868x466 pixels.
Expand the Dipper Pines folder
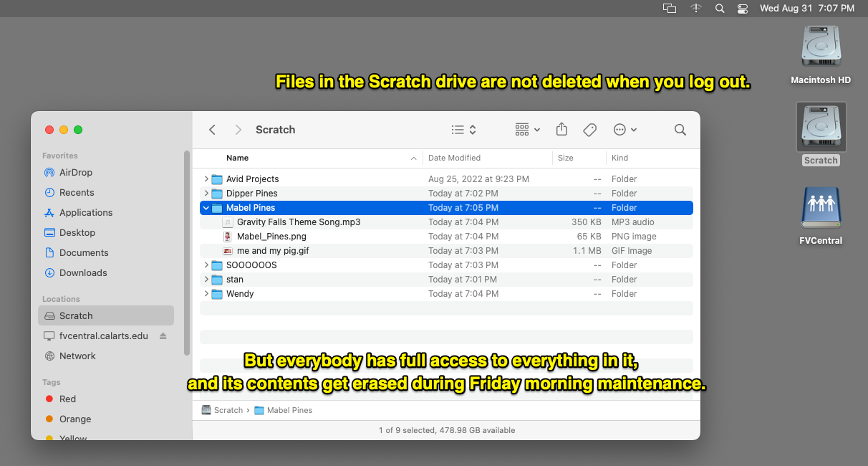(206, 194)
